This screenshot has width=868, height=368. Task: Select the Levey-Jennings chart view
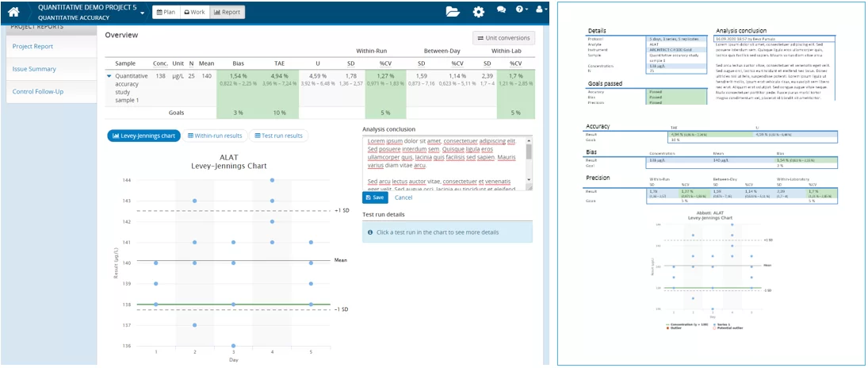143,136
